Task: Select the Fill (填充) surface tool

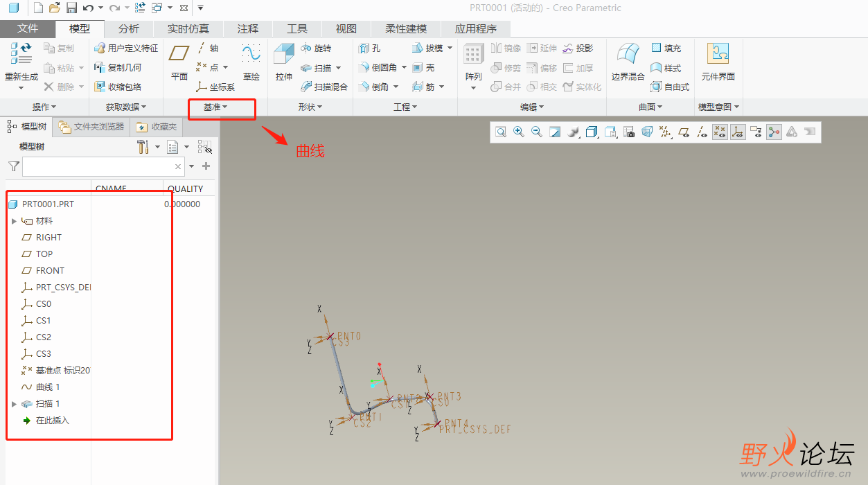Action: pos(666,48)
